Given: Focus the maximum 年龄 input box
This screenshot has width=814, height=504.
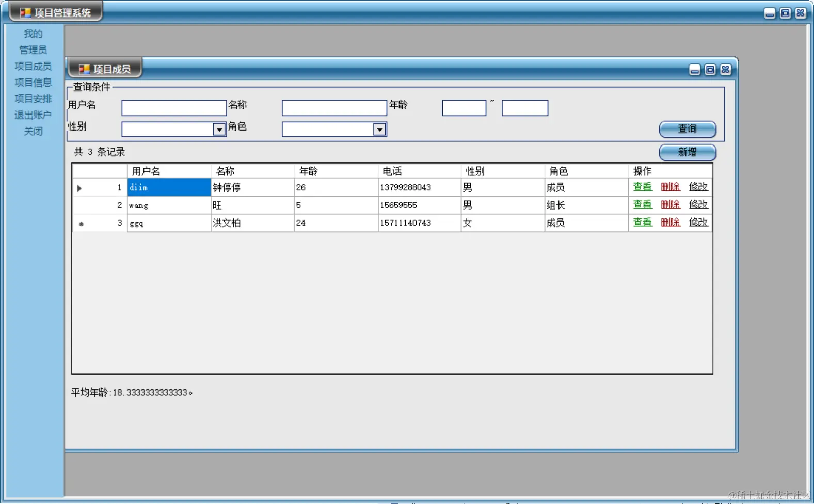Looking at the screenshot, I should (525, 108).
